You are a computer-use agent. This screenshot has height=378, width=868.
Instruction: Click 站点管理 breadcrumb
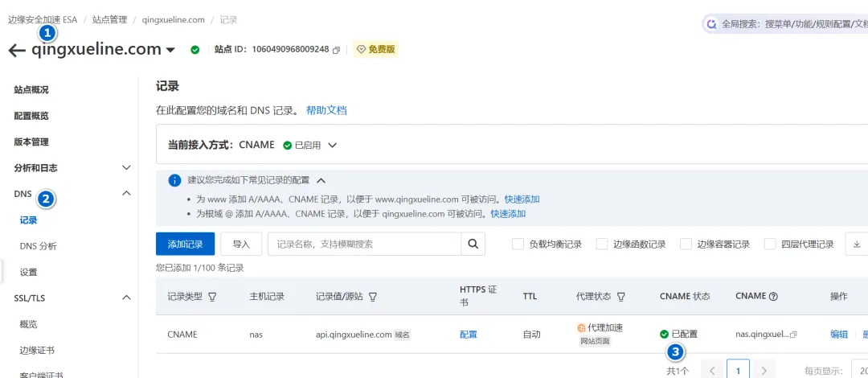point(109,20)
